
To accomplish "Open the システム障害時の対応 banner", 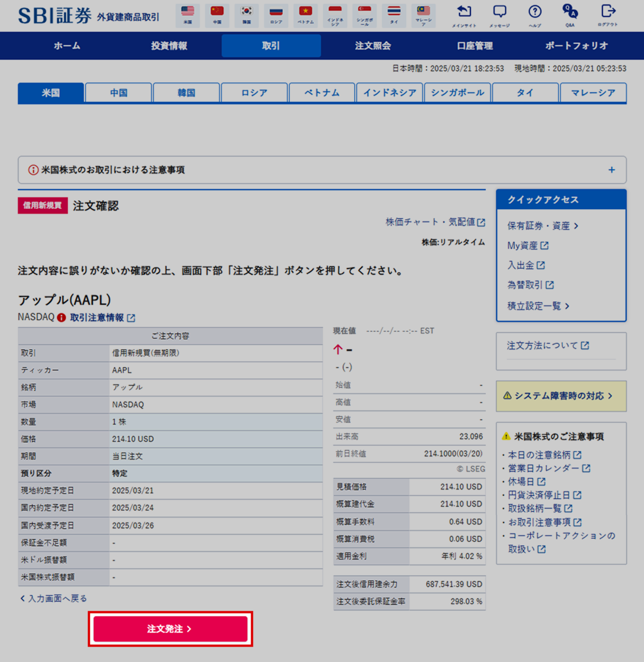I will pyautogui.click(x=561, y=396).
